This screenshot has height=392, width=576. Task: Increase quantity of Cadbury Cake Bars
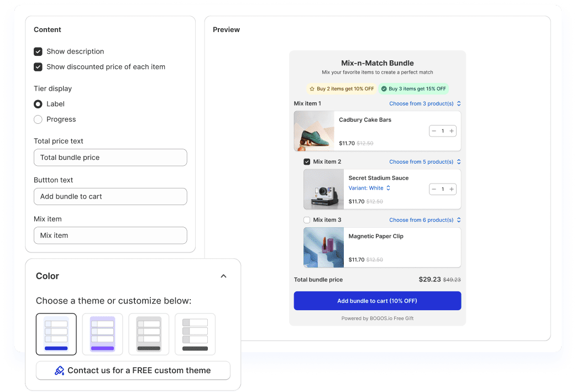pyautogui.click(x=452, y=131)
